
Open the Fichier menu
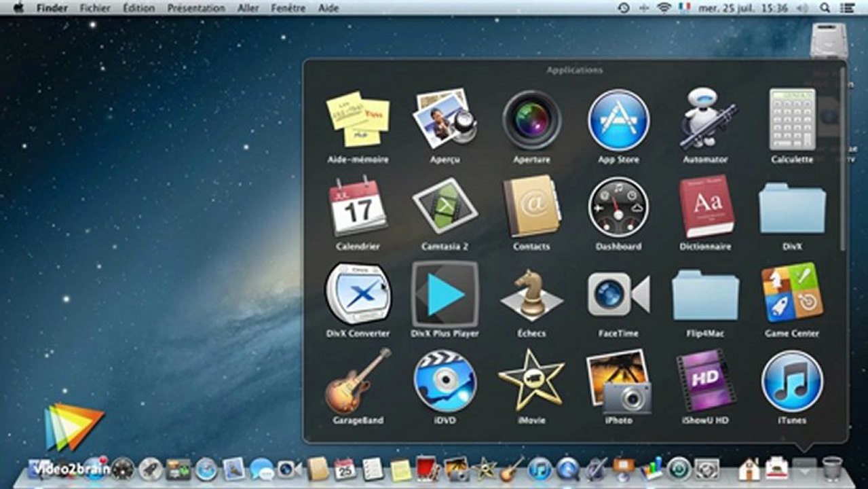click(x=95, y=8)
